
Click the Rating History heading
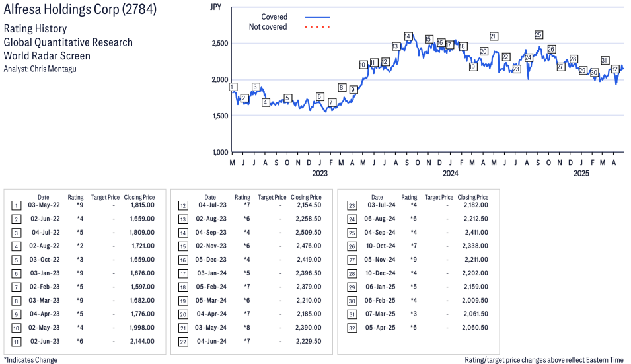click(x=36, y=29)
